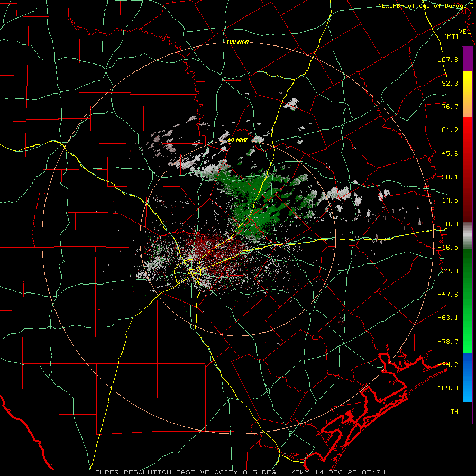476x476 pixels.
Task: Click the green segment of the color bar
Action: [467, 300]
